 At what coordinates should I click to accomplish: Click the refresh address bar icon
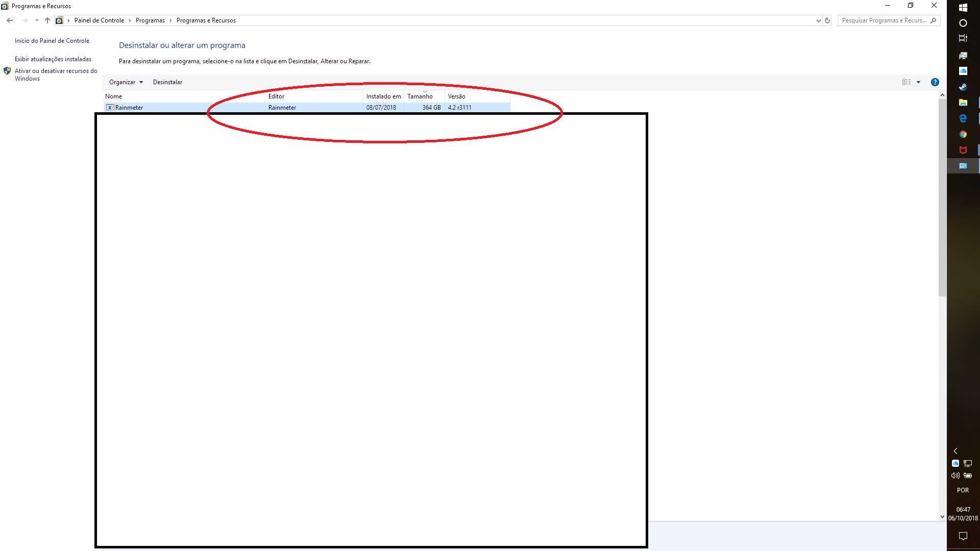[x=827, y=20]
